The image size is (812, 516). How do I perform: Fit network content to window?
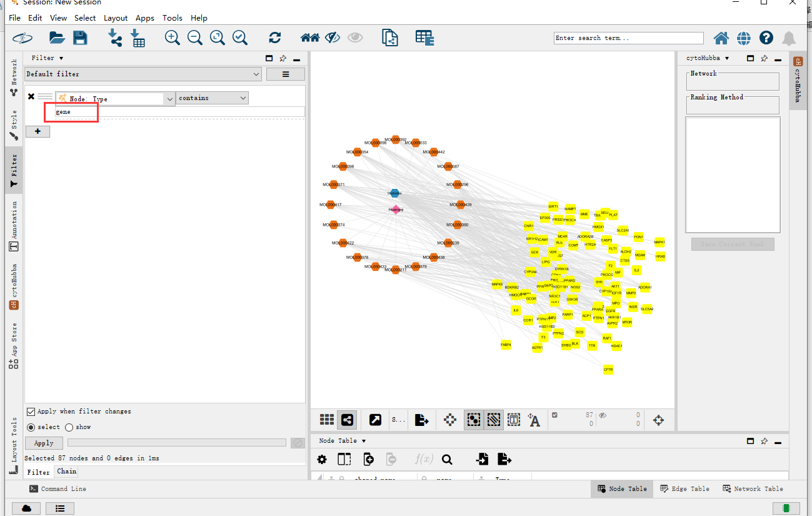click(218, 38)
